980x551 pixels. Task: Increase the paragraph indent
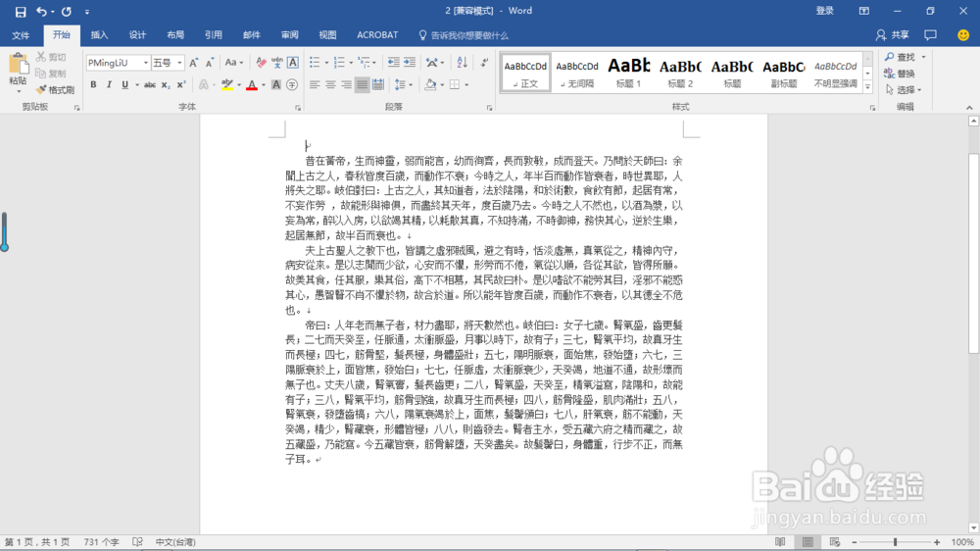coord(410,63)
